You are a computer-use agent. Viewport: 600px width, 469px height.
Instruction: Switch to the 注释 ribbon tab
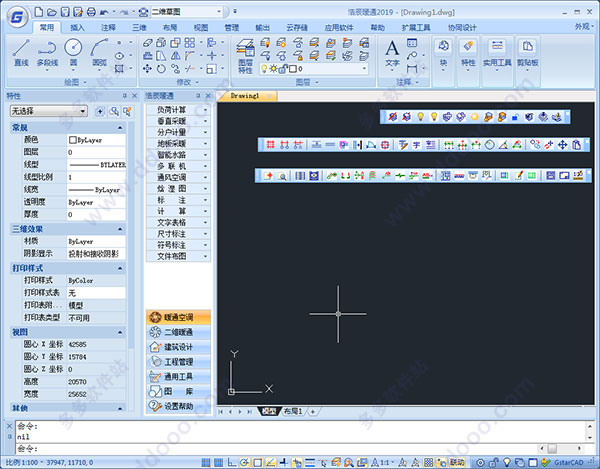[x=108, y=28]
